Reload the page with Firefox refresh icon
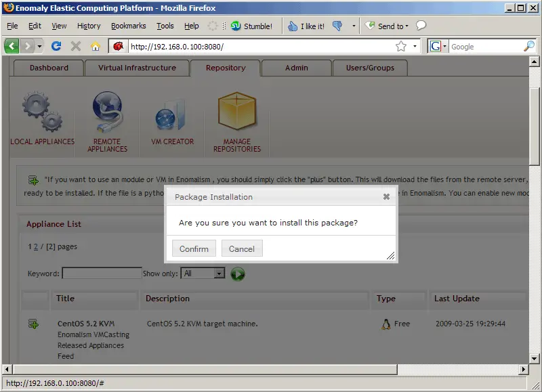The width and height of the screenshot is (542, 392). [x=56, y=47]
